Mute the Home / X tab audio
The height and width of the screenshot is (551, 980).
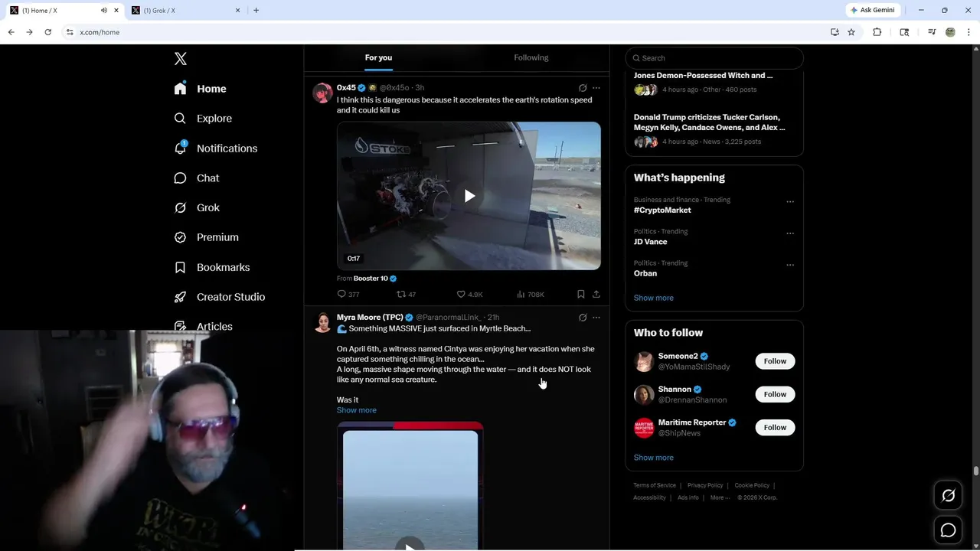pyautogui.click(x=104, y=10)
